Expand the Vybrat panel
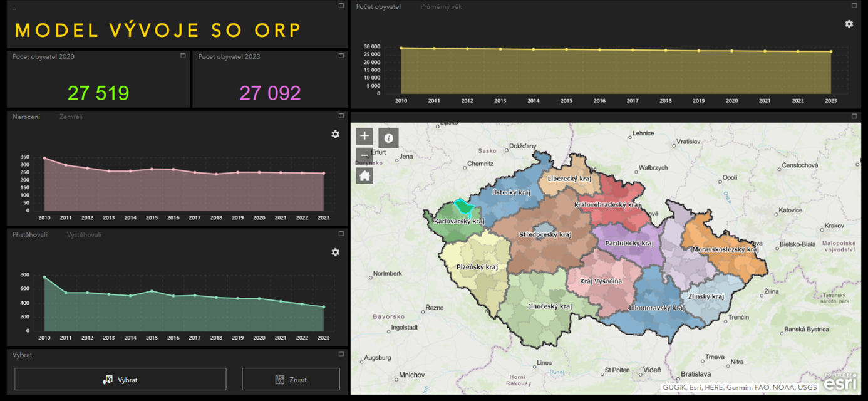 pyautogui.click(x=341, y=354)
